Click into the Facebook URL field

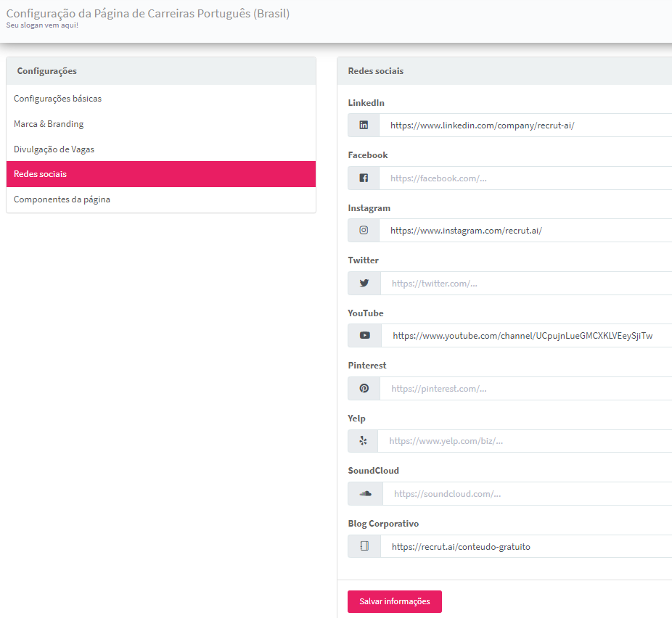coord(525,178)
